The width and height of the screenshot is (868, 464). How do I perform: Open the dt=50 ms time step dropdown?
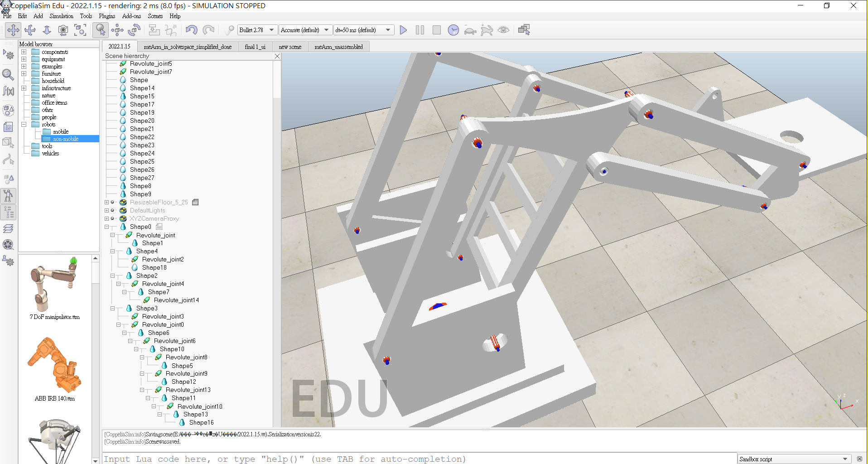[363, 30]
